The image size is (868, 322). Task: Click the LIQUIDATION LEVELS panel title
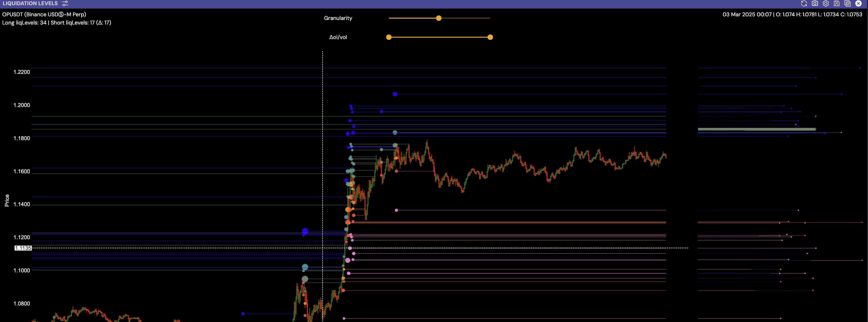coord(30,3)
